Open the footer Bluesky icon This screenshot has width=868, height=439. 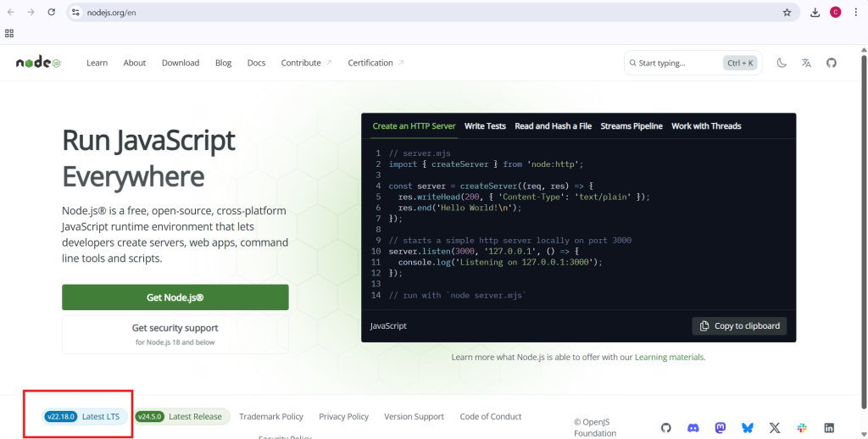(x=748, y=427)
